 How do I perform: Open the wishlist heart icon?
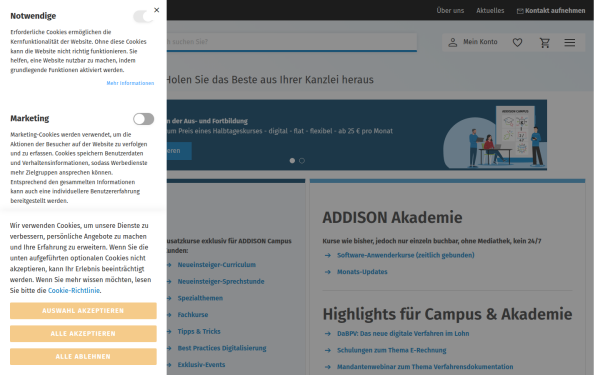(x=517, y=42)
